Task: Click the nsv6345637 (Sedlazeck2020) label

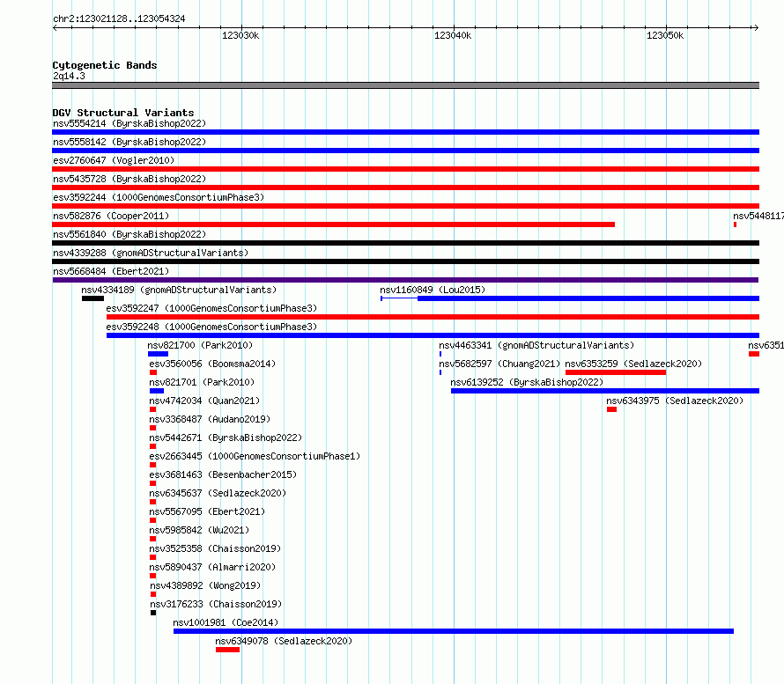Action: [218, 493]
